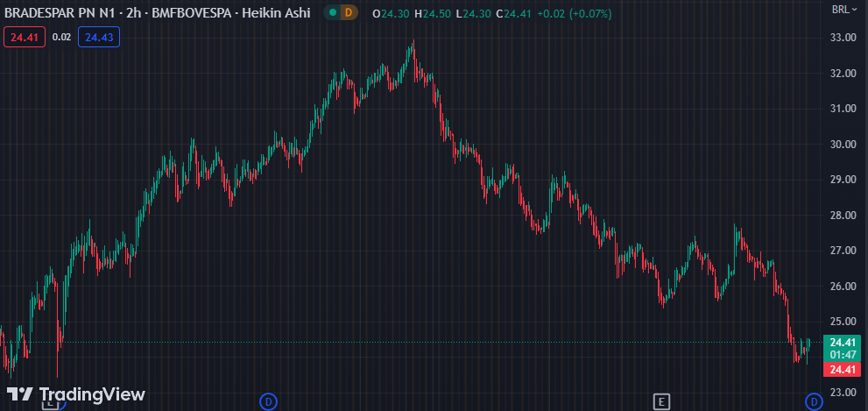Click the 32.00 price scale label

[843, 73]
